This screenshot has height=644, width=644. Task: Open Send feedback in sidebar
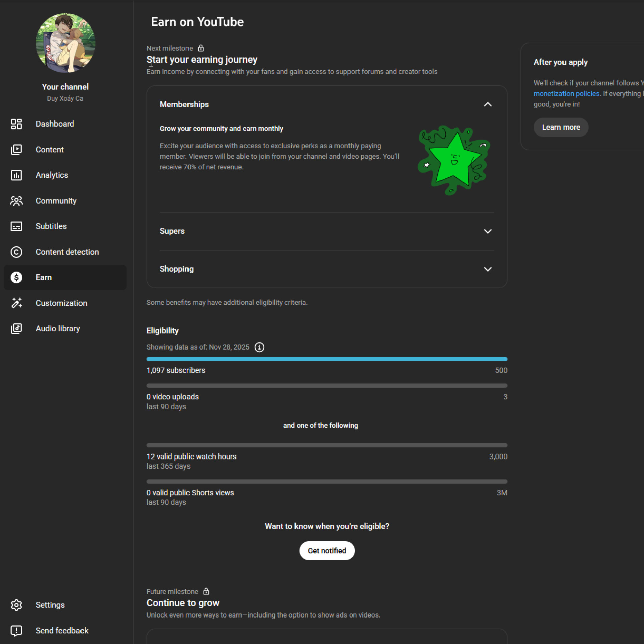pyautogui.click(x=62, y=631)
